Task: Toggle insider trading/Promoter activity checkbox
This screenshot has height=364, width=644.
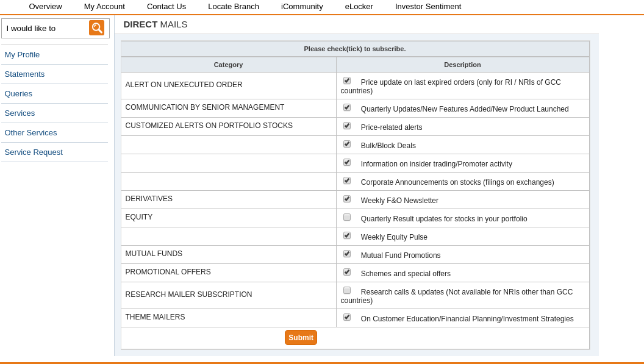Action: [347, 162]
